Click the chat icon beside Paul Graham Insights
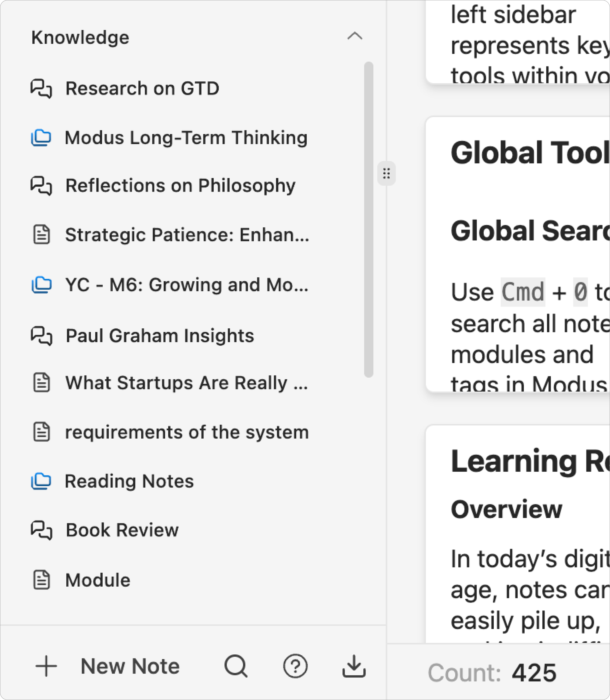 tap(42, 336)
